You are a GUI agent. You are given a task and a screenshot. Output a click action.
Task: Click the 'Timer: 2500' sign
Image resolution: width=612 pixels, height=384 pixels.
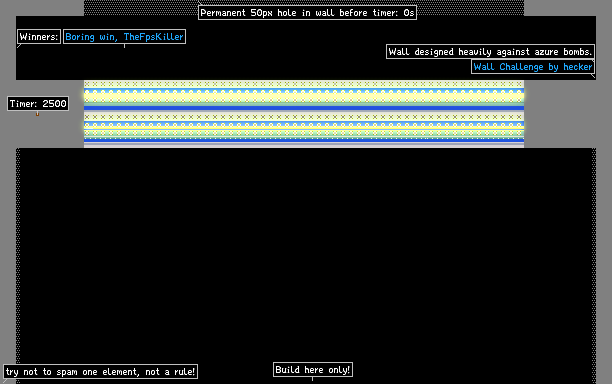tap(38, 103)
